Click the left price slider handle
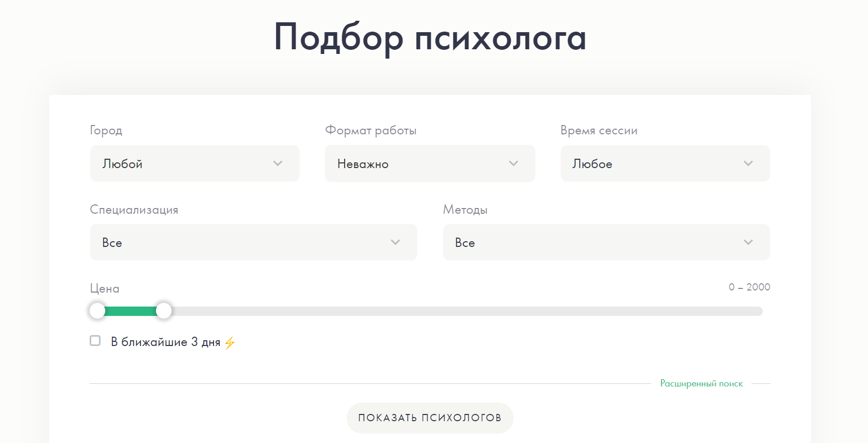This screenshot has width=868, height=443. [97, 311]
